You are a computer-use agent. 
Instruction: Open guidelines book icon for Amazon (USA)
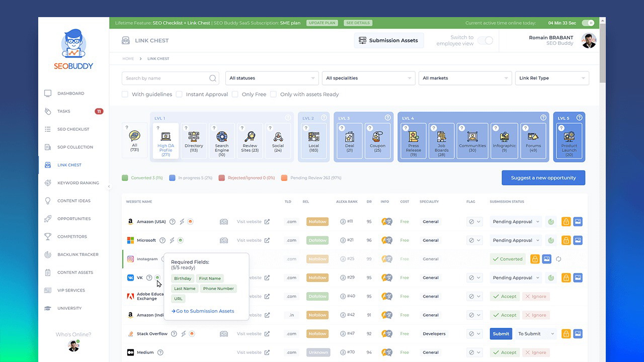tap(224, 222)
